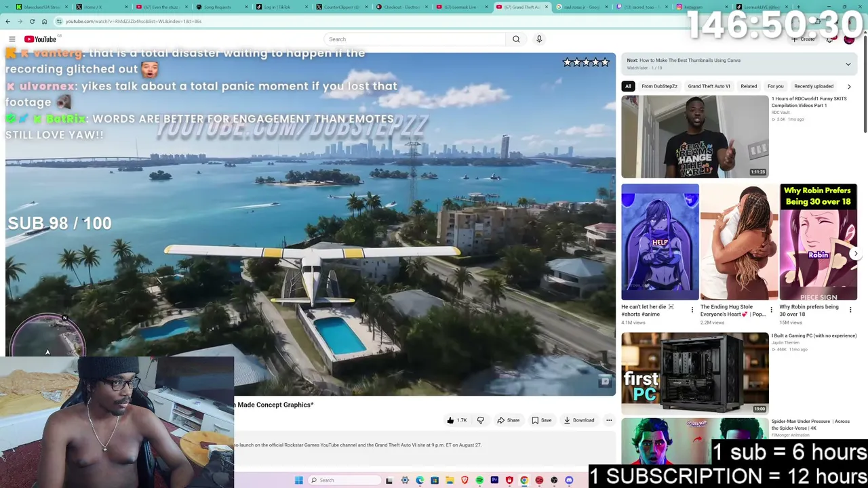The width and height of the screenshot is (868, 488).
Task: Open Task View in the taskbar
Action: (389, 481)
